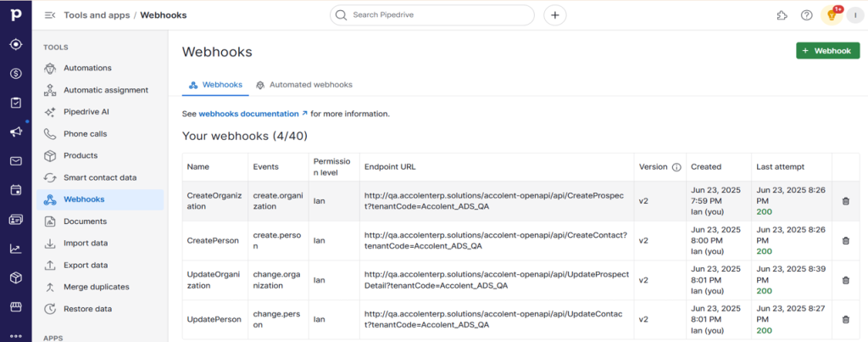Click the CreateContact endpoint URL
The image size is (868, 342).
coord(495,240)
